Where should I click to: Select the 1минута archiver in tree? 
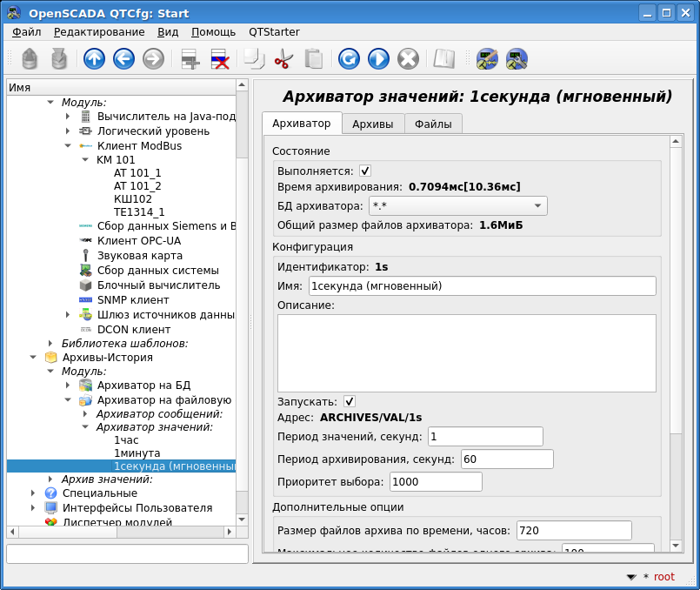click(x=137, y=453)
